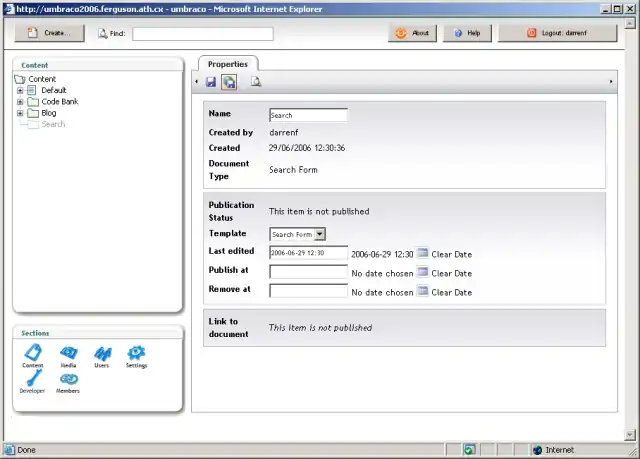Image resolution: width=640 pixels, height=459 pixels.
Task: Expand the Blog folder node
Action: point(20,113)
